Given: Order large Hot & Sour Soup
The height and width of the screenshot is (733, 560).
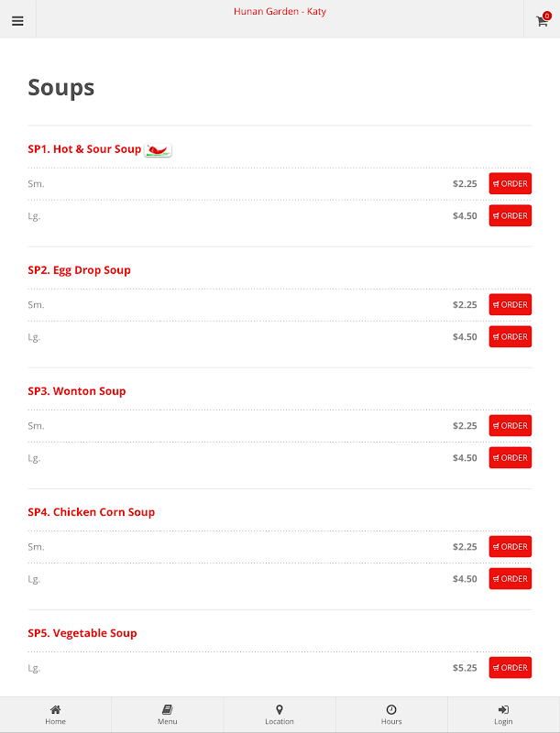Looking at the screenshot, I should tap(510, 215).
